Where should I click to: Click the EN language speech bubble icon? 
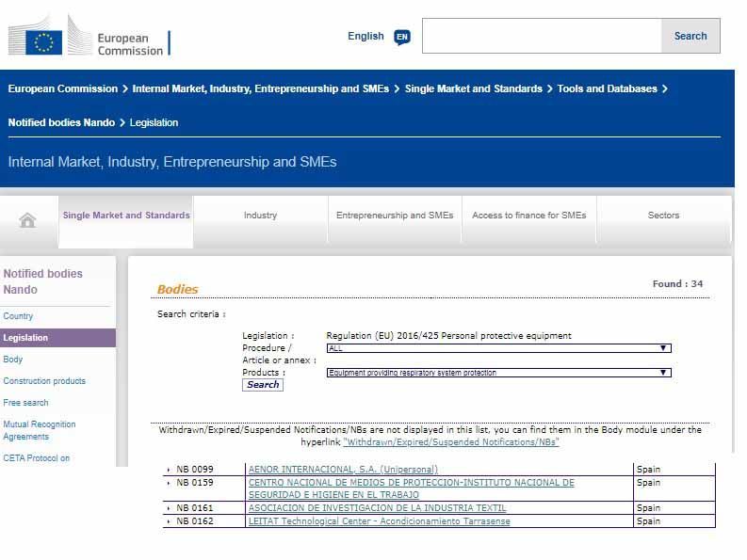click(x=402, y=37)
